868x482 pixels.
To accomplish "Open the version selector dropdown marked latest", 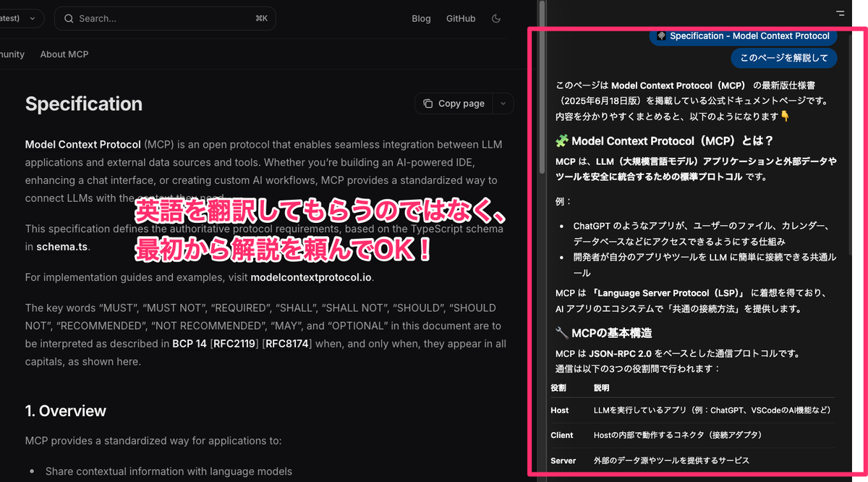I will (x=22, y=19).
